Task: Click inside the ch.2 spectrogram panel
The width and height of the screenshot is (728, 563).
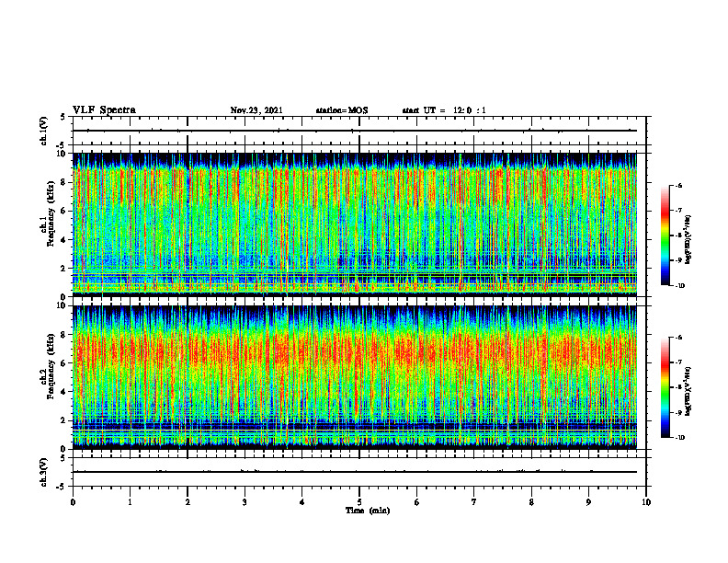Action: [355, 377]
